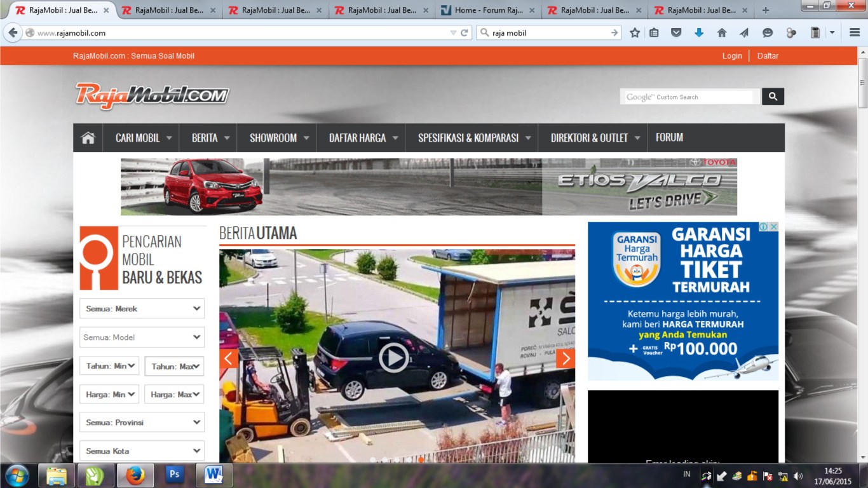Open Windows Explorer from the taskbar

click(57, 475)
